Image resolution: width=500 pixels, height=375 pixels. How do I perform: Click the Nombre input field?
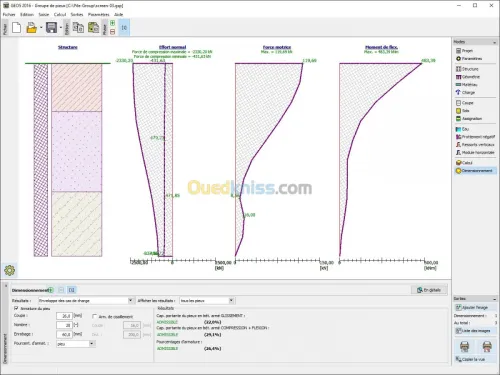click(x=64, y=325)
